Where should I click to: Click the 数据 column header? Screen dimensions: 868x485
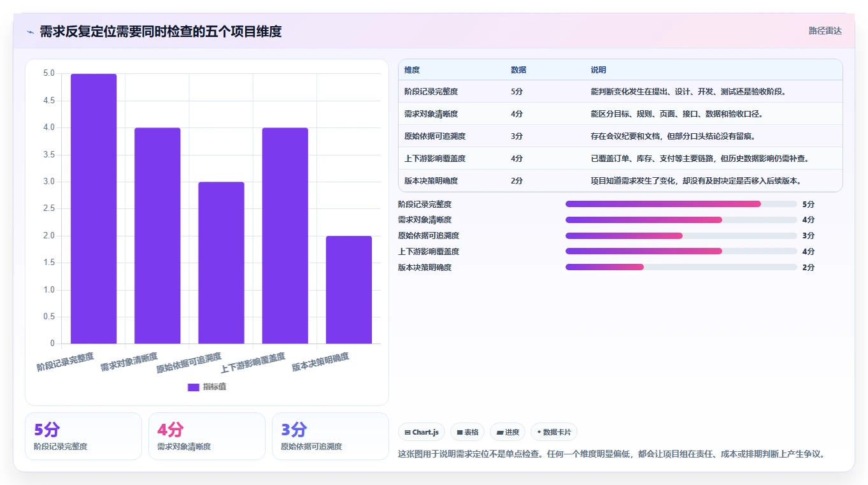(x=518, y=70)
